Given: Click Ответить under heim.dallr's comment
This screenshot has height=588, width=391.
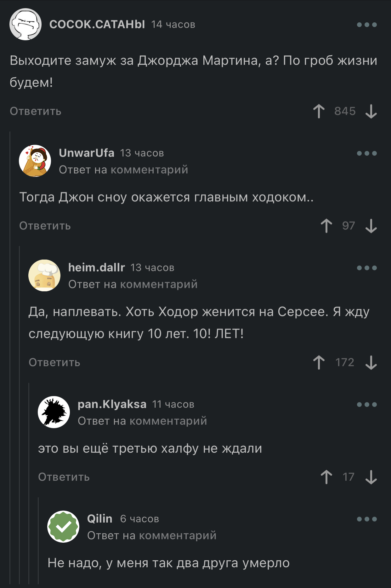Looking at the screenshot, I should [54, 362].
